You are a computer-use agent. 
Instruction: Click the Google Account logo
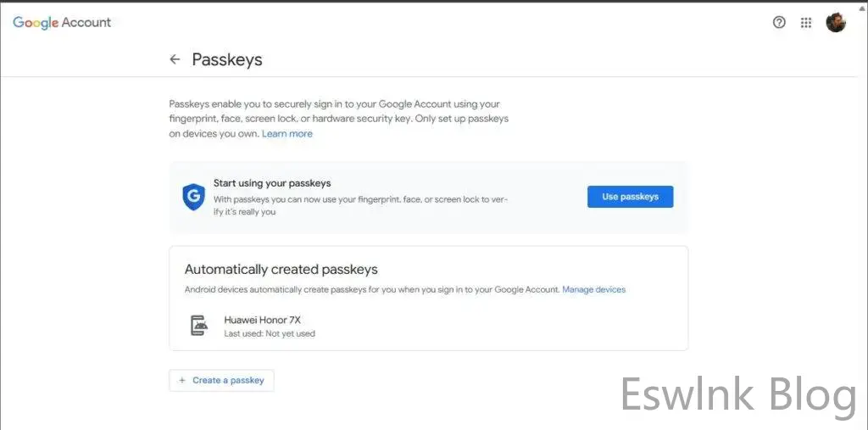coord(62,23)
